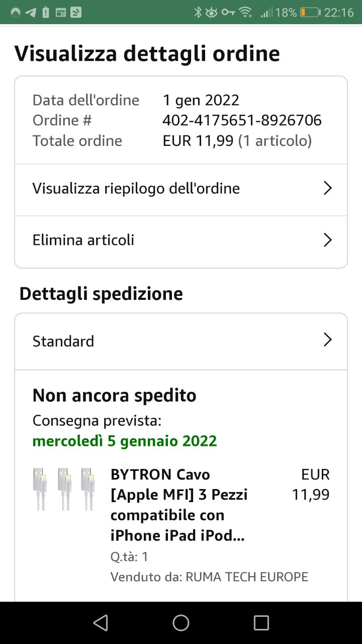Tap the order number 402-4175651-8926706
The width and height of the screenshot is (362, 644).
click(242, 120)
